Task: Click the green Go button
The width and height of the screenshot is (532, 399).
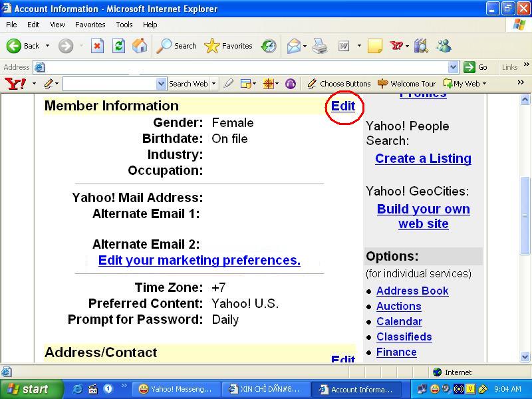Action: coord(475,67)
